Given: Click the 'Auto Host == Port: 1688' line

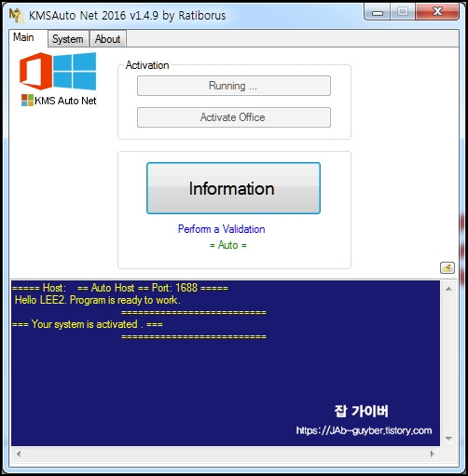Looking at the screenshot, I should pyautogui.click(x=120, y=288).
